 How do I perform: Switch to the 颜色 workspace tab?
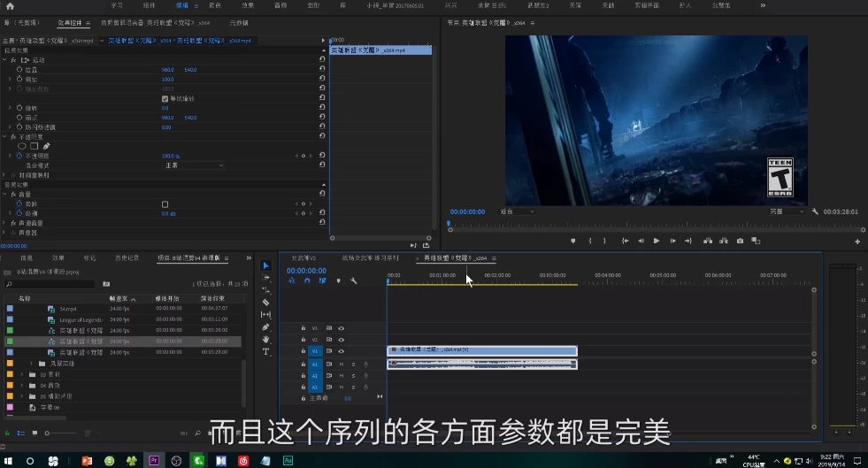(215, 5)
